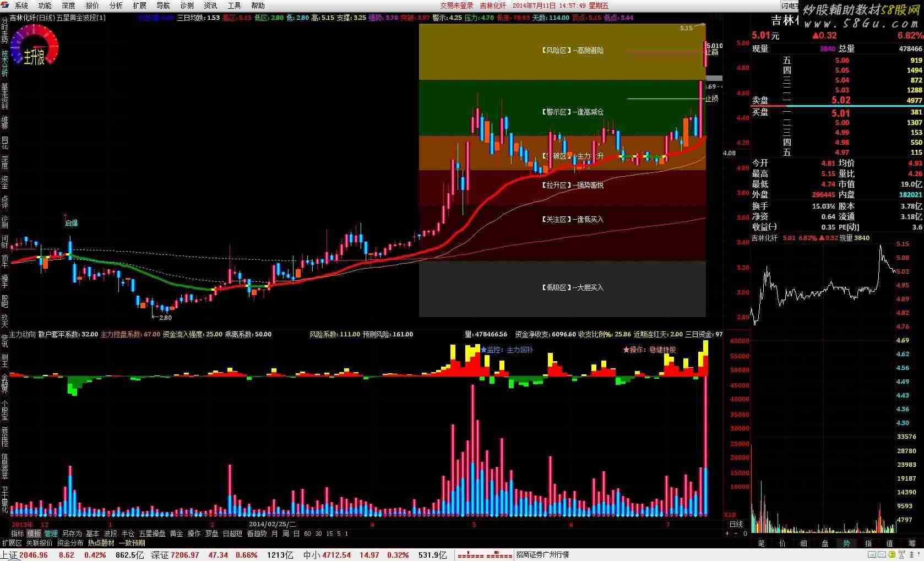Select the 值 tab in side panel

click(x=890, y=543)
